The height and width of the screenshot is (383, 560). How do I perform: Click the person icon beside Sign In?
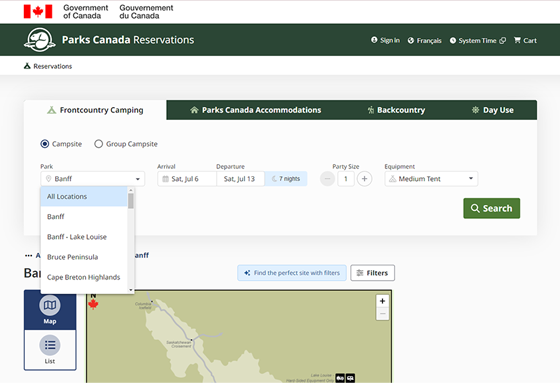[x=374, y=40]
